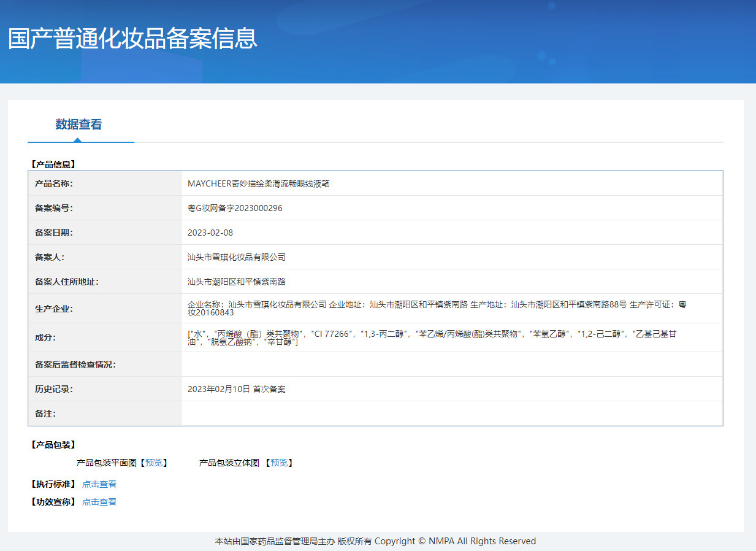Image resolution: width=756 pixels, height=551 pixels.
Task: Click the NMPA copyright footer text
Action: (375, 541)
